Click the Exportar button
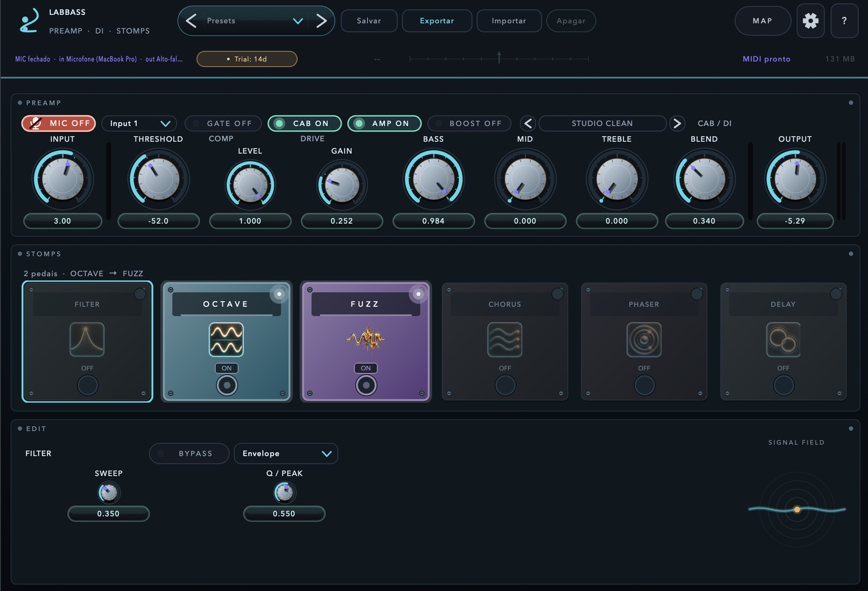The height and width of the screenshot is (591, 868). click(x=437, y=21)
